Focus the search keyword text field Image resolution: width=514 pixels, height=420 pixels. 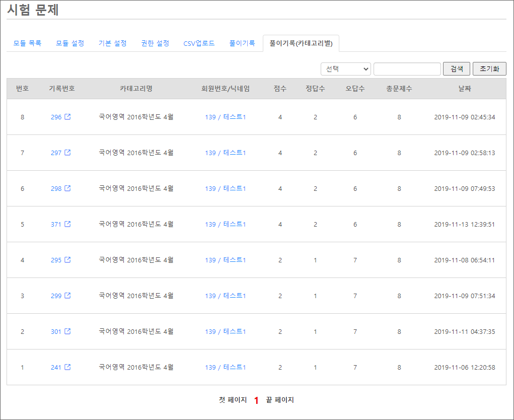pyautogui.click(x=407, y=69)
